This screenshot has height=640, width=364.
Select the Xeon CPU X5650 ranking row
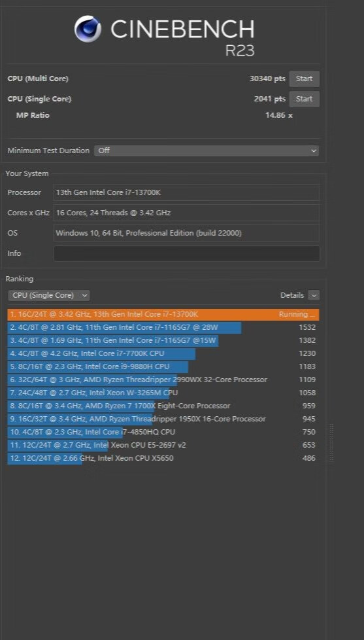(x=163, y=458)
